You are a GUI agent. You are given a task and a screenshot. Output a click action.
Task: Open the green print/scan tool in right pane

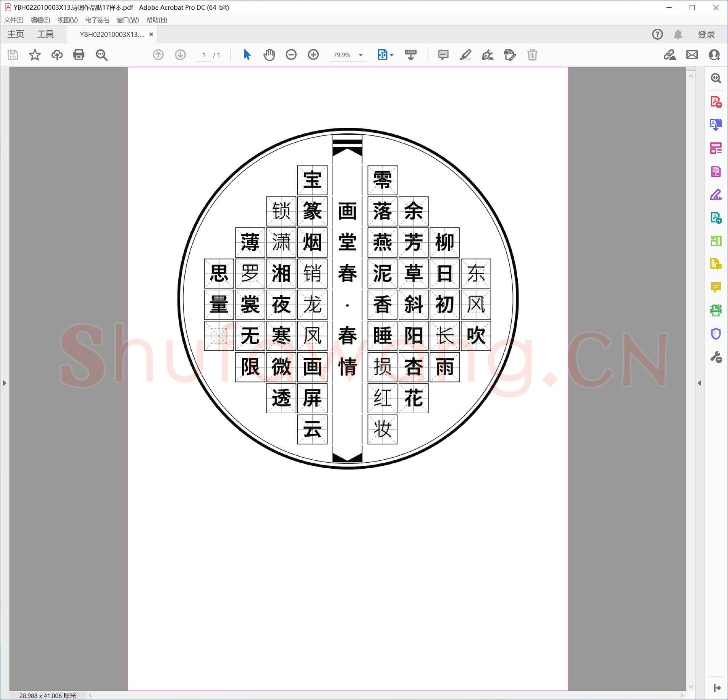click(716, 311)
